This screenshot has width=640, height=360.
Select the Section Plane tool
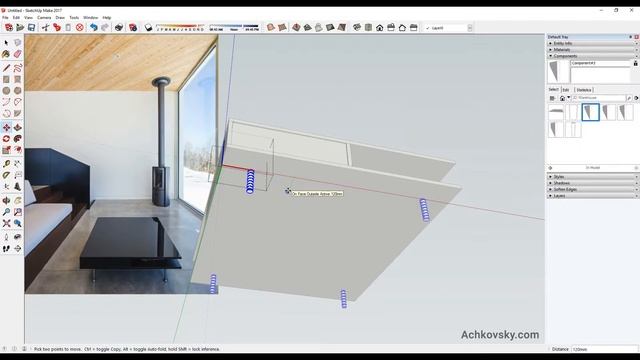pos(18,248)
